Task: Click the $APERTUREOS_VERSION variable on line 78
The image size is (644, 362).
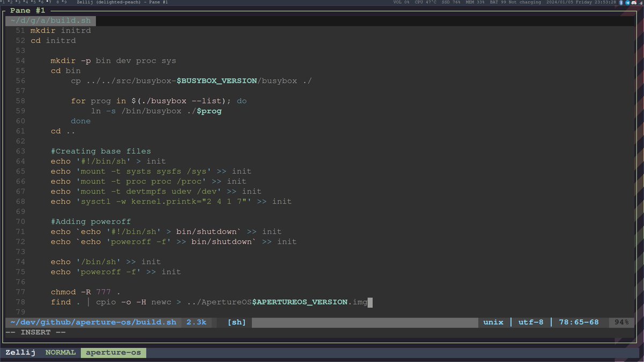Action: pos(300,302)
